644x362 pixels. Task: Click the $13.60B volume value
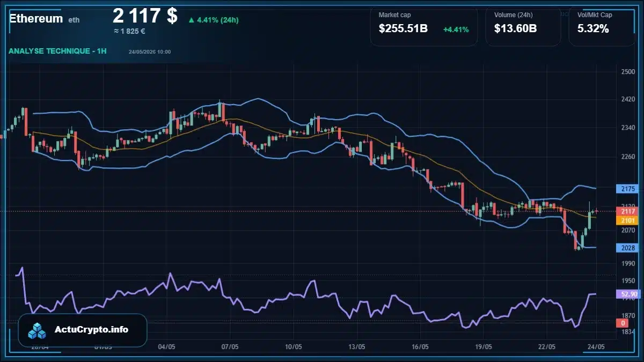click(515, 29)
